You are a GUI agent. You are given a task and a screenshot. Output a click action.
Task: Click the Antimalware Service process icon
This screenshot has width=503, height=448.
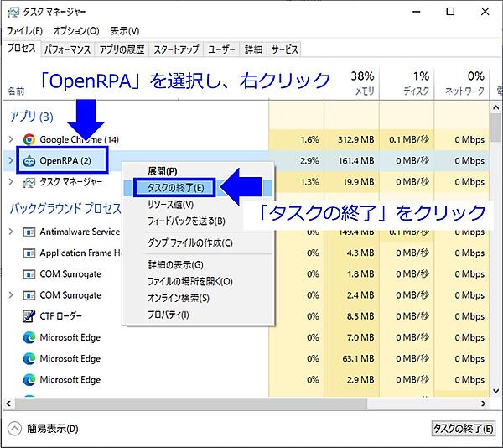tap(29, 232)
